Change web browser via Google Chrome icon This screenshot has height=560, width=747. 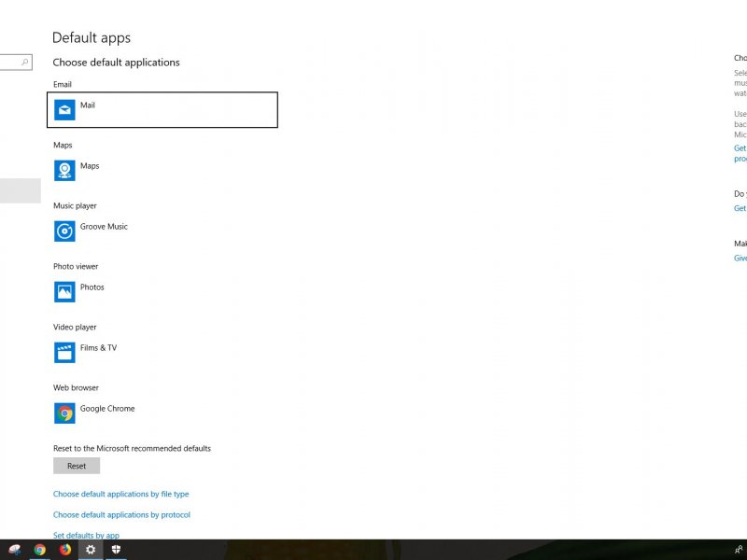tap(64, 413)
